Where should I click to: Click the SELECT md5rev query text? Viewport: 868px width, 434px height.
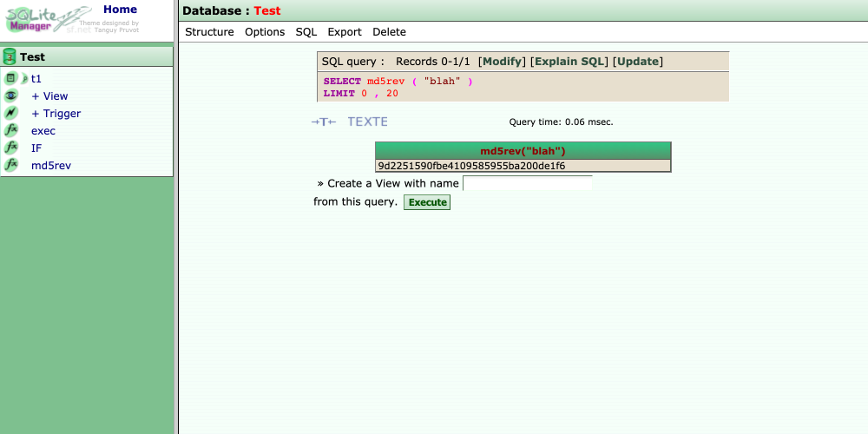pos(398,82)
